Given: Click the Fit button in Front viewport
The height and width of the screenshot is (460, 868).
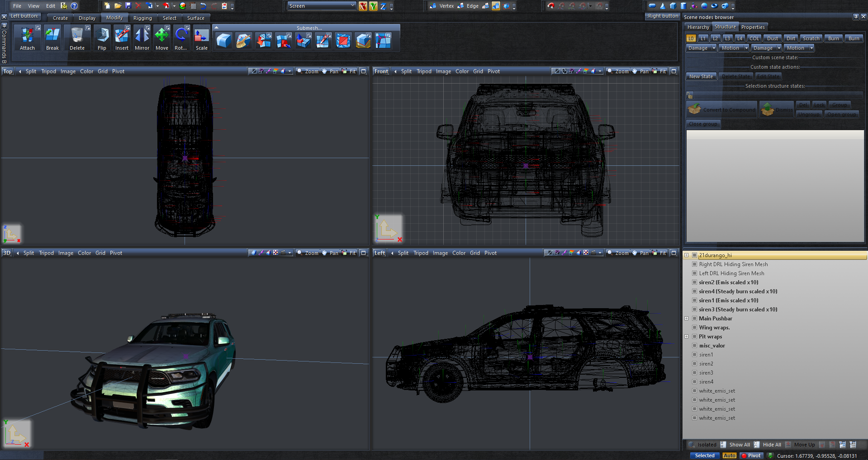Looking at the screenshot, I should [x=660, y=71].
